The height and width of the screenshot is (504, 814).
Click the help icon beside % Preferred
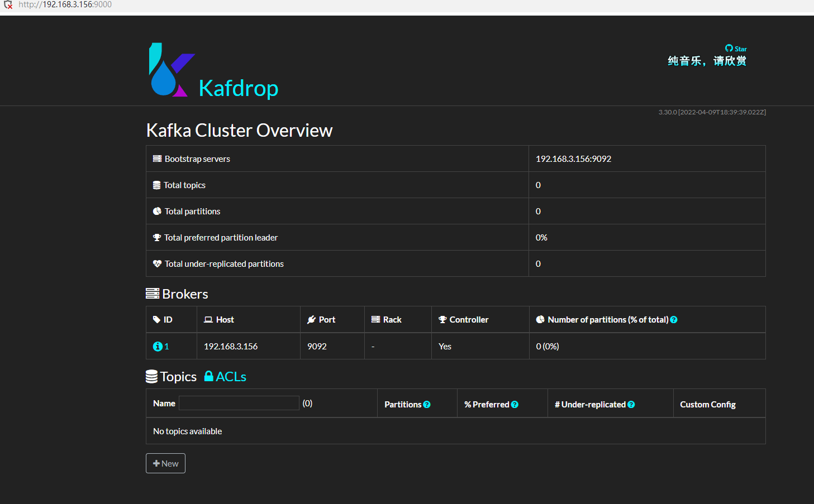[515, 405]
